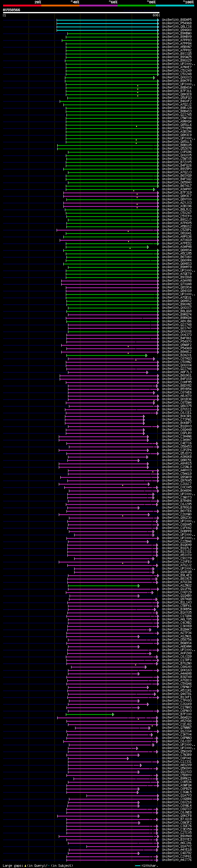Screen dimensions: 197x868
Task: Click the UniRef100_A7NVE7 label
Action: pyautogui.click(x=177, y=67)
